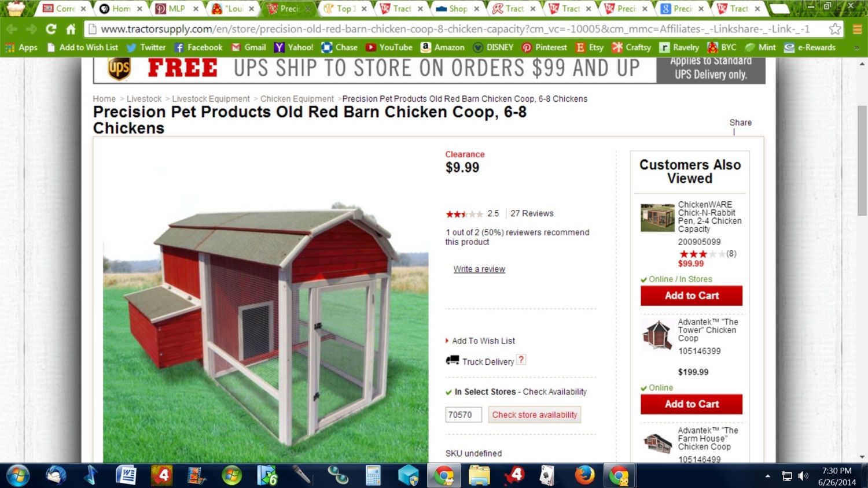Open the YouTube bookmark
Image resolution: width=868 pixels, height=488 pixels.
tap(389, 47)
